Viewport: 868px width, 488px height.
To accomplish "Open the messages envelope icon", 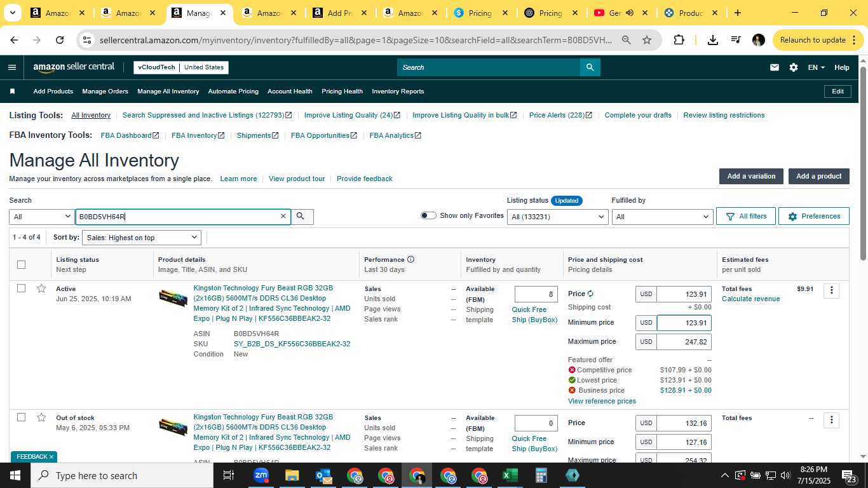I will tap(774, 67).
